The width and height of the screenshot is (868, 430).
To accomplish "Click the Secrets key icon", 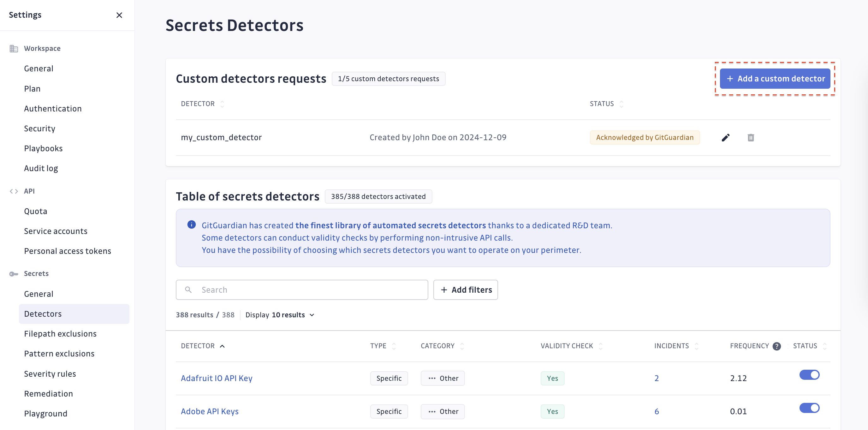I will pyautogui.click(x=14, y=274).
